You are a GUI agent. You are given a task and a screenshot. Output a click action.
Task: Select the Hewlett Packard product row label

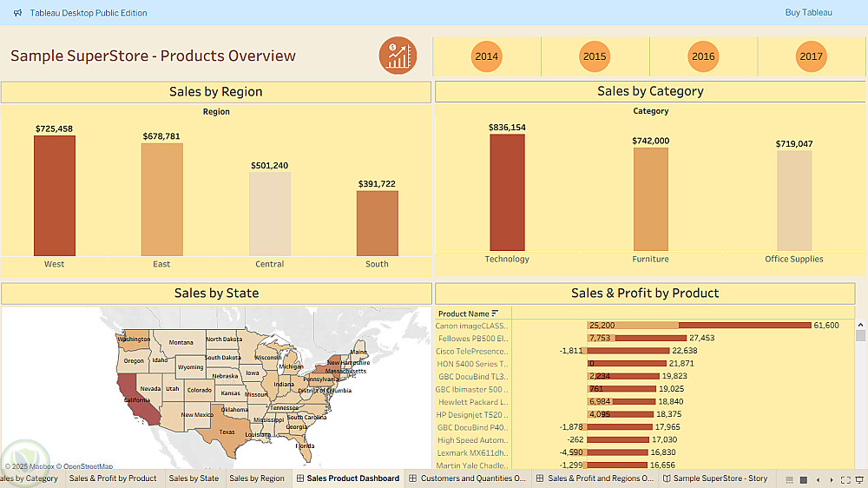pos(473,402)
